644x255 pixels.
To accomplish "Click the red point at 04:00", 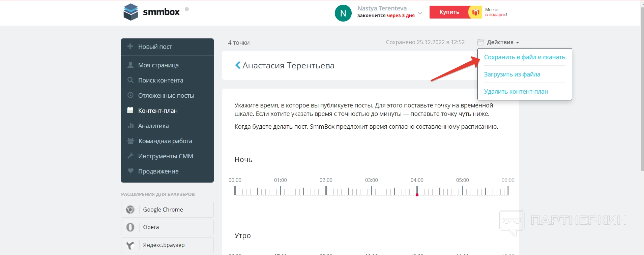I will [x=417, y=195].
